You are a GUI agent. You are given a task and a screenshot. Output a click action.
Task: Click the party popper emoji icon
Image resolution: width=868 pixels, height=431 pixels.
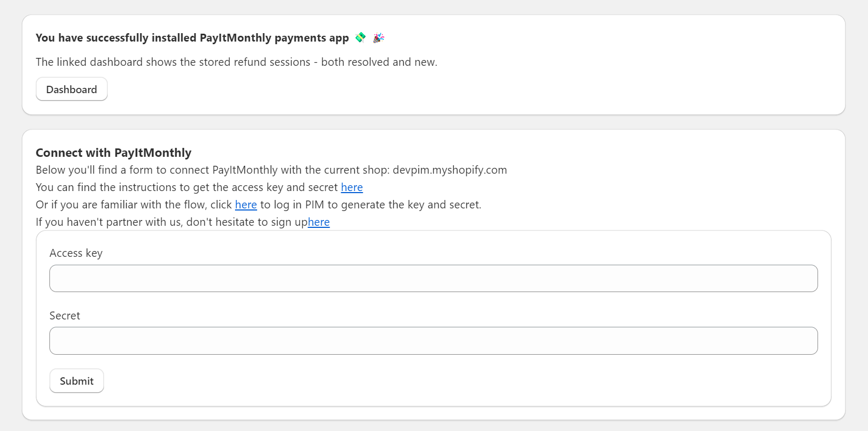379,38
